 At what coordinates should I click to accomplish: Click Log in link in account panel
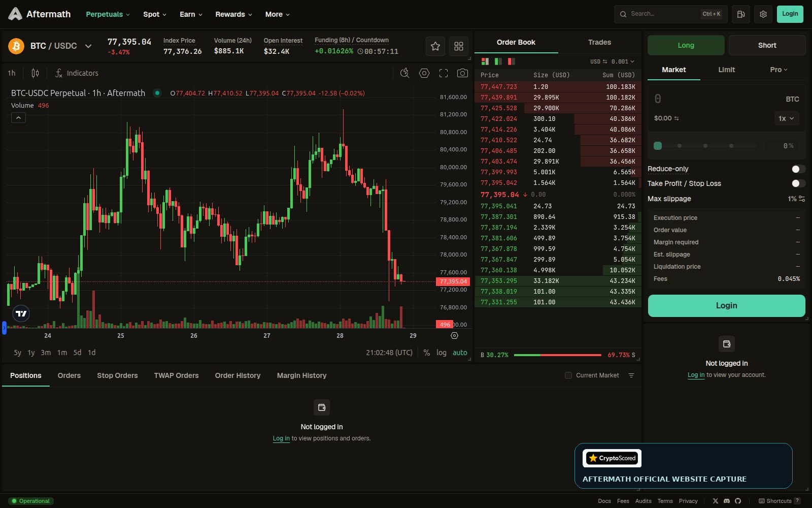coord(696,375)
